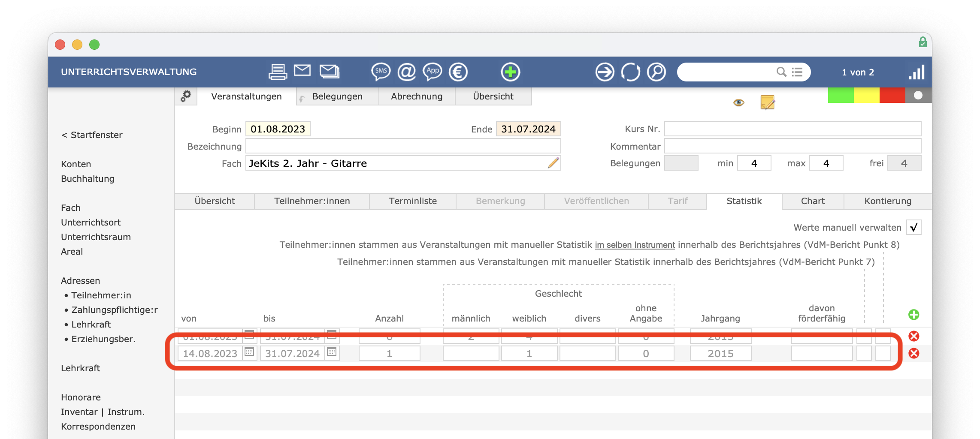Open the top Übersicht tab

493,96
